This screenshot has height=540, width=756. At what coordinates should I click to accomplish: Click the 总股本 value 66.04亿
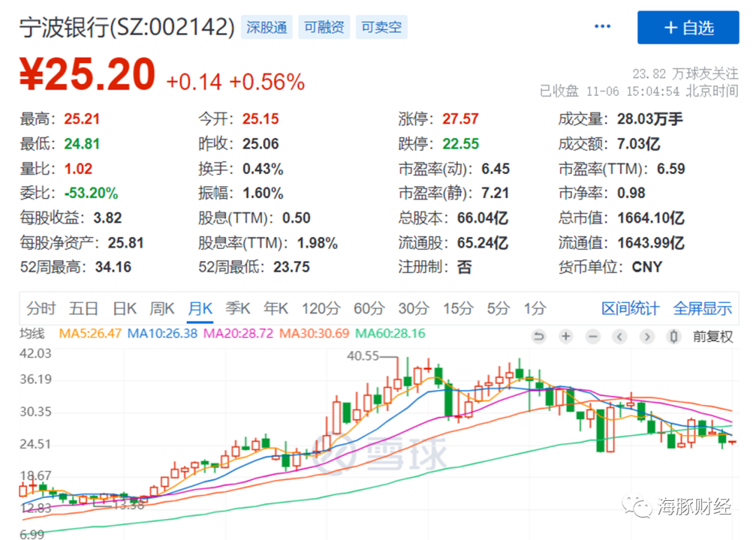[x=482, y=218]
